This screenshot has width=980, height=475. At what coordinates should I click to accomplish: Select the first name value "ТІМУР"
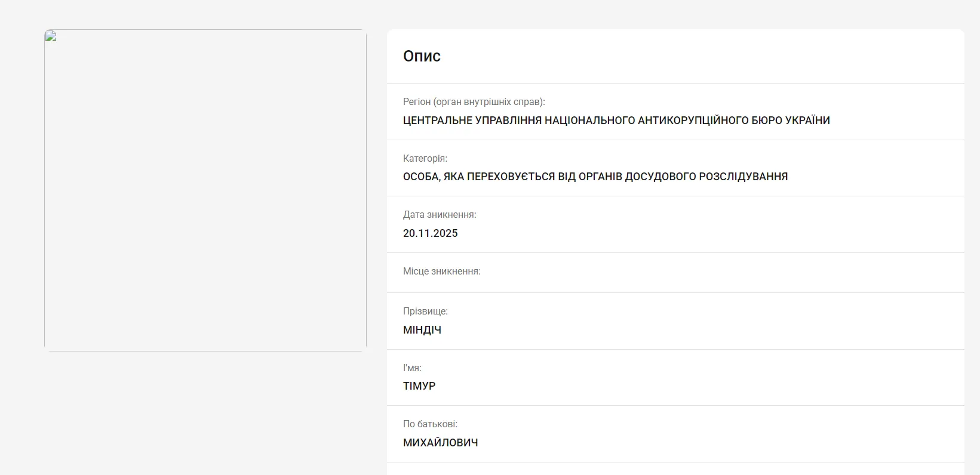pyautogui.click(x=419, y=386)
